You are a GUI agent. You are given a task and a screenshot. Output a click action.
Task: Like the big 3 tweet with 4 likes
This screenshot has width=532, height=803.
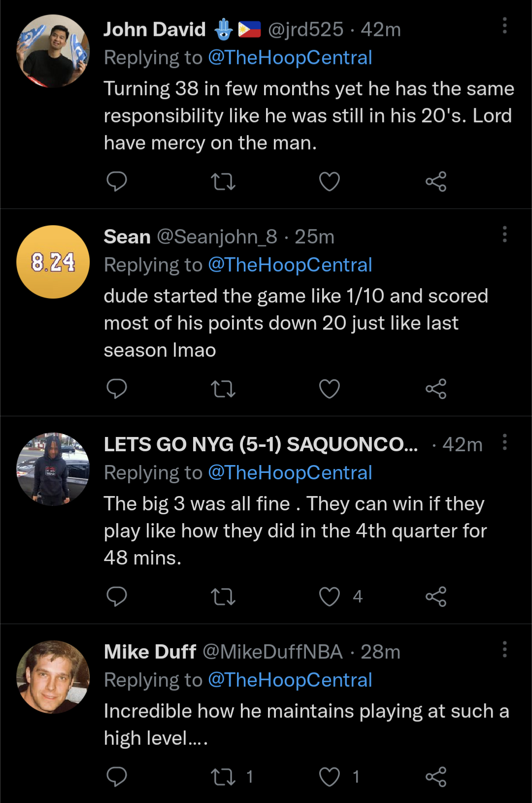point(330,597)
